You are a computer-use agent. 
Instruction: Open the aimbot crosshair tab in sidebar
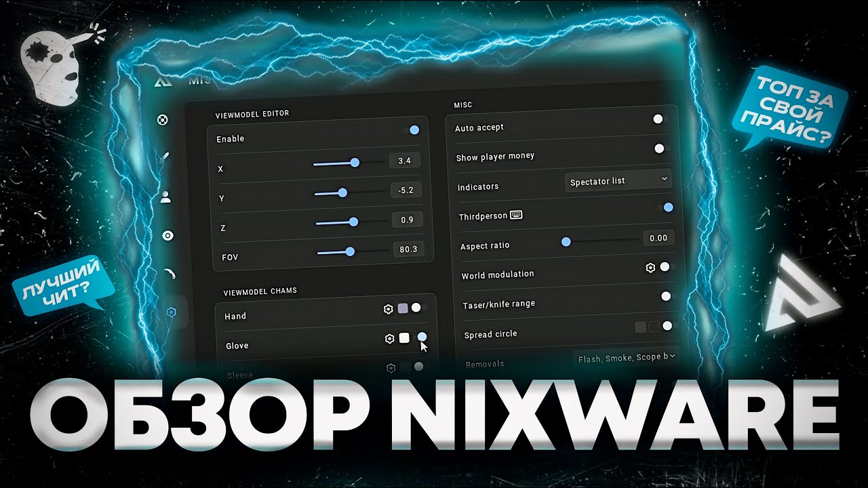(x=162, y=120)
